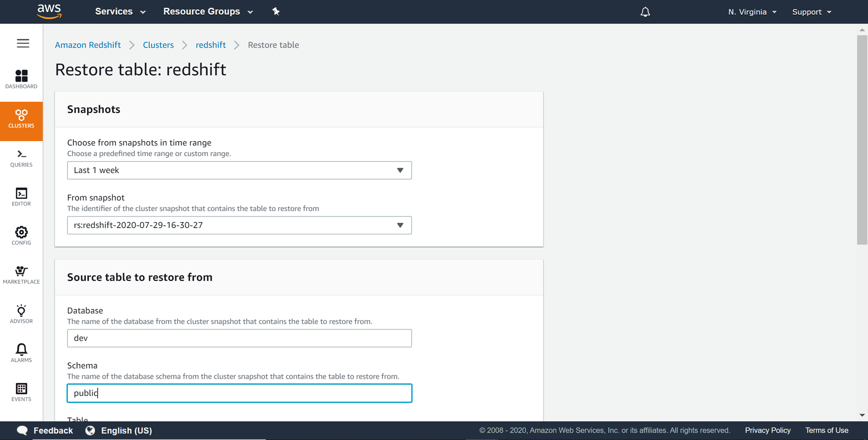Click the pin shortcuts icon
The image size is (868, 440).
pyautogui.click(x=276, y=12)
